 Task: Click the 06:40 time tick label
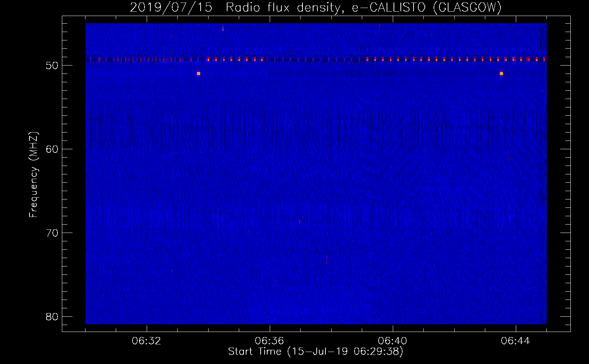pyautogui.click(x=392, y=341)
